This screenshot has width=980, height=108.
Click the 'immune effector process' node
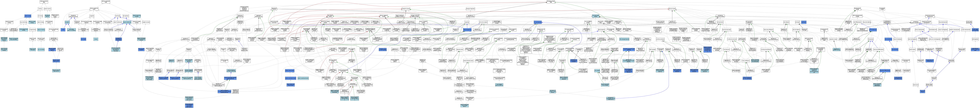click(588, 22)
